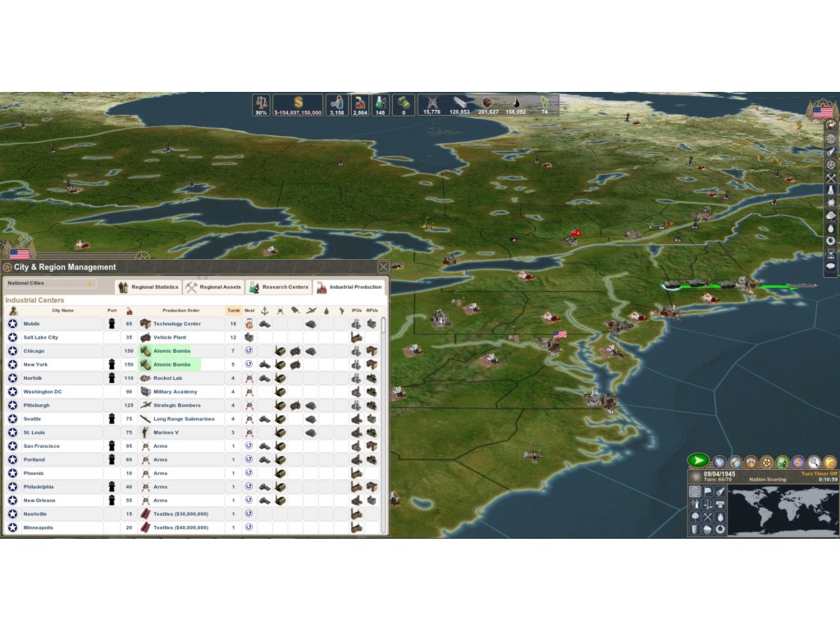Click the magnifying glass search icon

point(814,462)
